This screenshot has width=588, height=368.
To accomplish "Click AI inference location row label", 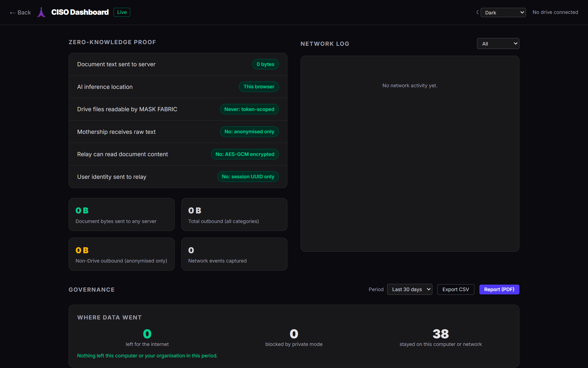I will point(105,87).
